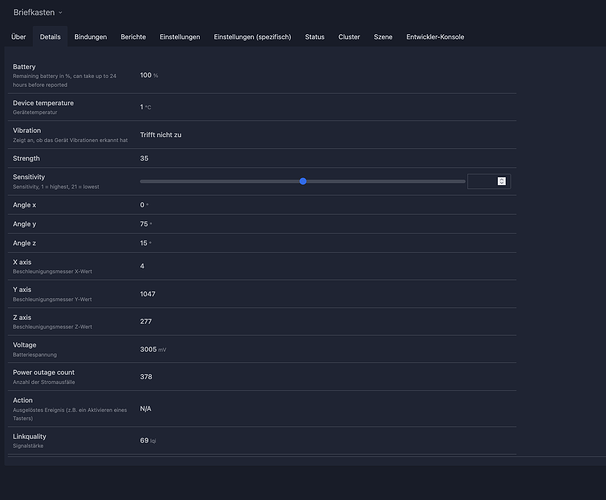Image resolution: width=606 pixels, height=500 pixels.
Task: Switch to the Status tab
Action: pyautogui.click(x=315, y=37)
